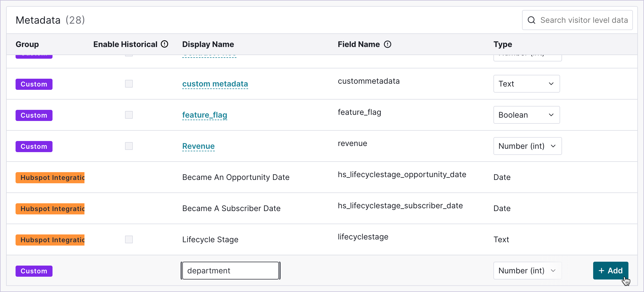Click the Add button

pyautogui.click(x=610, y=271)
